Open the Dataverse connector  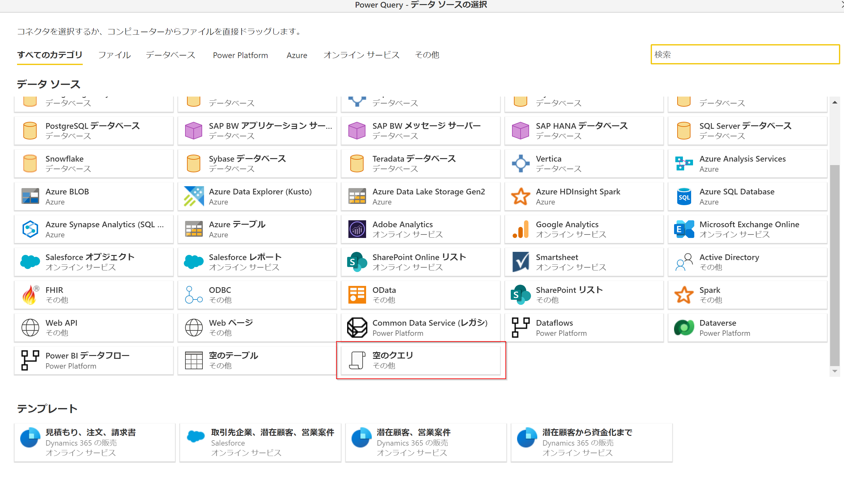pyautogui.click(x=747, y=327)
